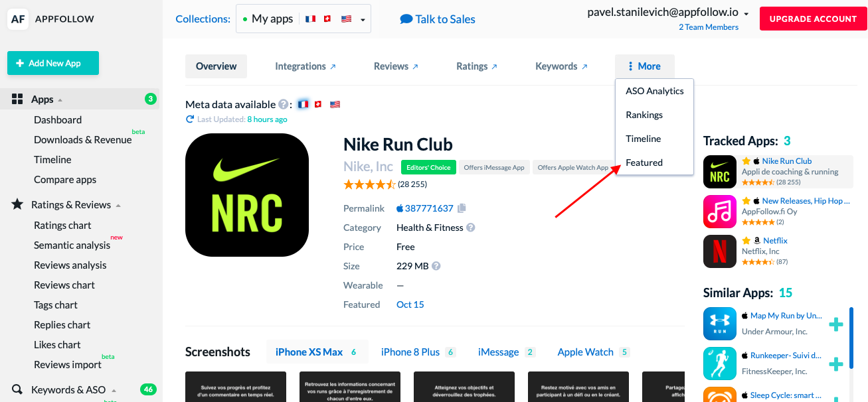Show Apple Watch screenshots

coord(594,352)
